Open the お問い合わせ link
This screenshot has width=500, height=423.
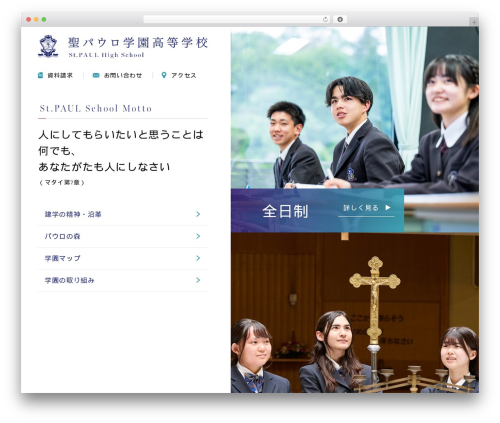pos(123,75)
